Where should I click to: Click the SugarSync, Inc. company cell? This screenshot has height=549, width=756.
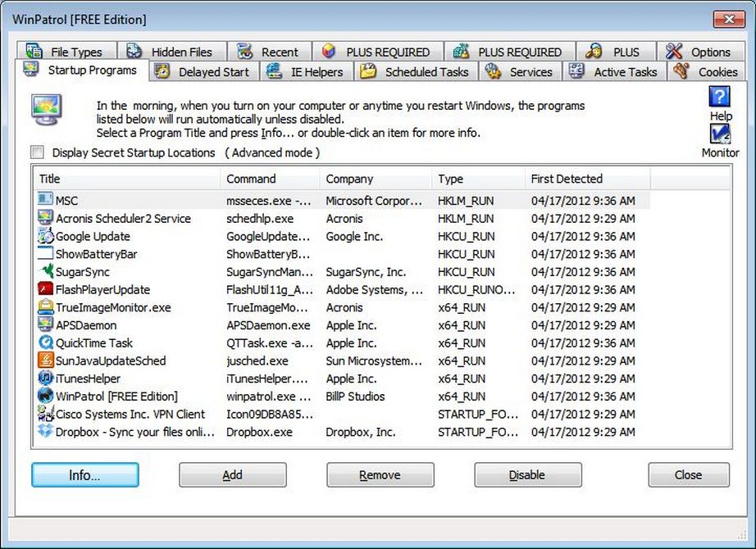[x=366, y=272]
